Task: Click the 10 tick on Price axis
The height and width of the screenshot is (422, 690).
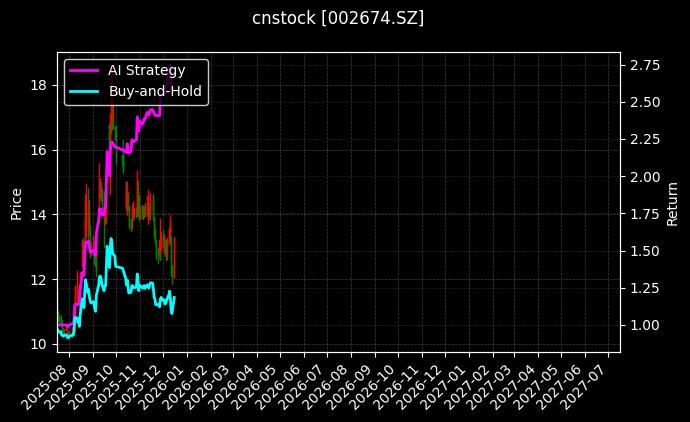Action: pyautogui.click(x=39, y=344)
